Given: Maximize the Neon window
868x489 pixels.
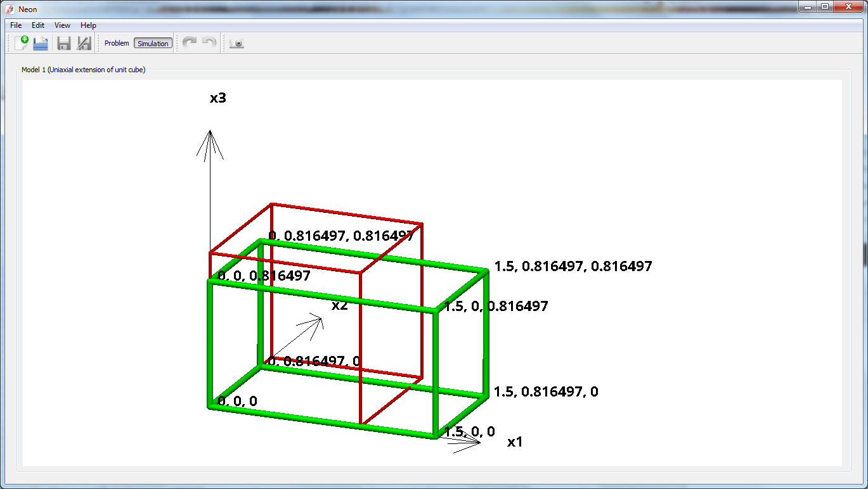Looking at the screenshot, I should pyautogui.click(x=824, y=6).
